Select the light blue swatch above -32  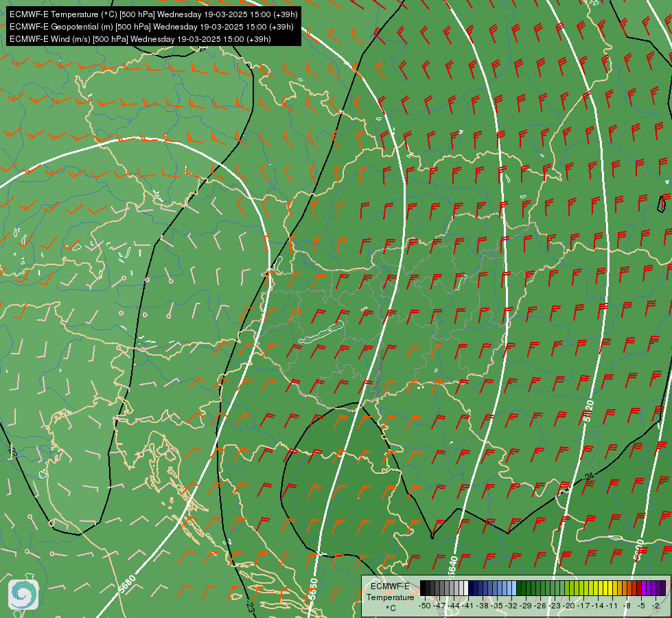[x=514, y=588]
